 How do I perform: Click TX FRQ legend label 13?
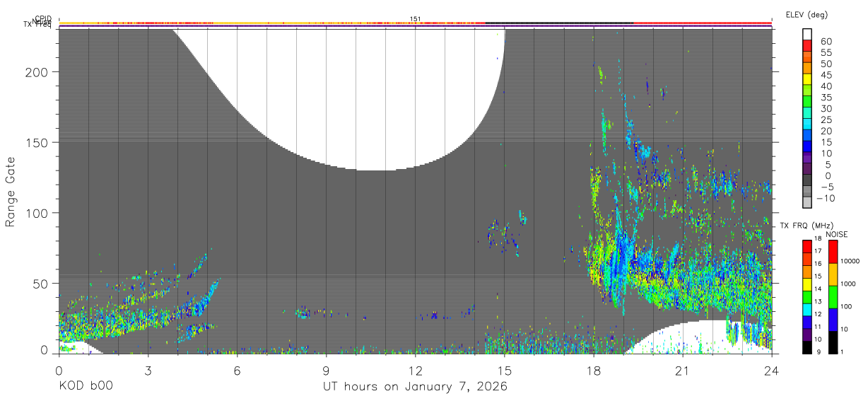(819, 300)
